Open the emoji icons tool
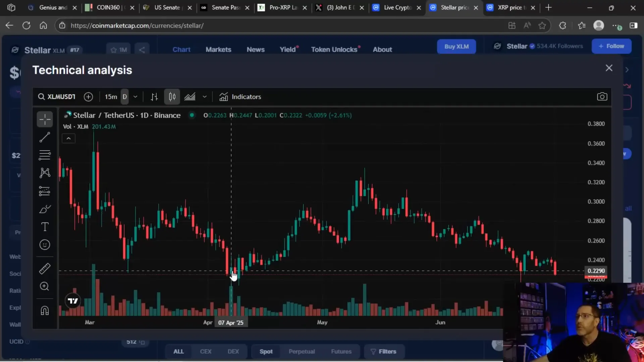 tap(45, 245)
